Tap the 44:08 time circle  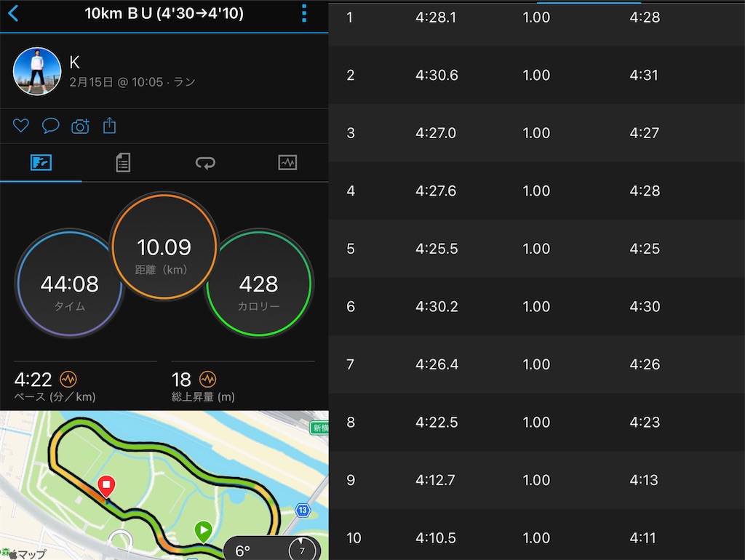70,284
